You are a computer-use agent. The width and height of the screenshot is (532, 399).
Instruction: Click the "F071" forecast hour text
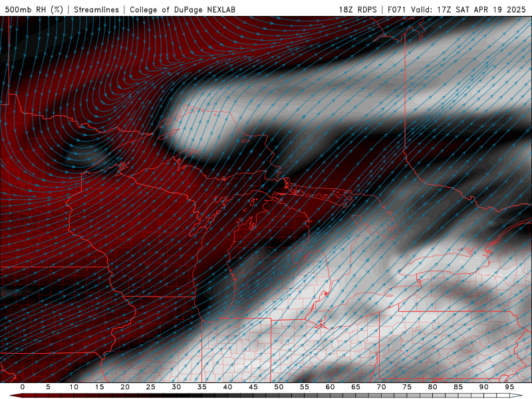coord(396,9)
